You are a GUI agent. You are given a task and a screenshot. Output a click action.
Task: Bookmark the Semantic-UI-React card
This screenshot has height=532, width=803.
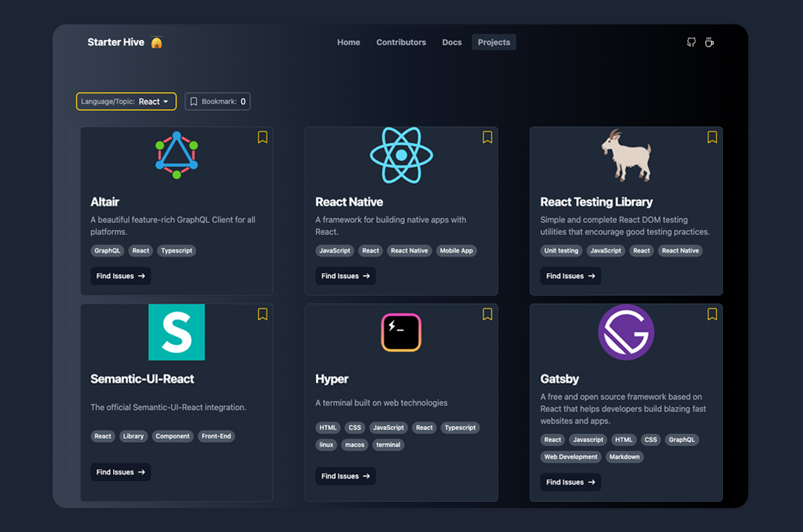(263, 314)
